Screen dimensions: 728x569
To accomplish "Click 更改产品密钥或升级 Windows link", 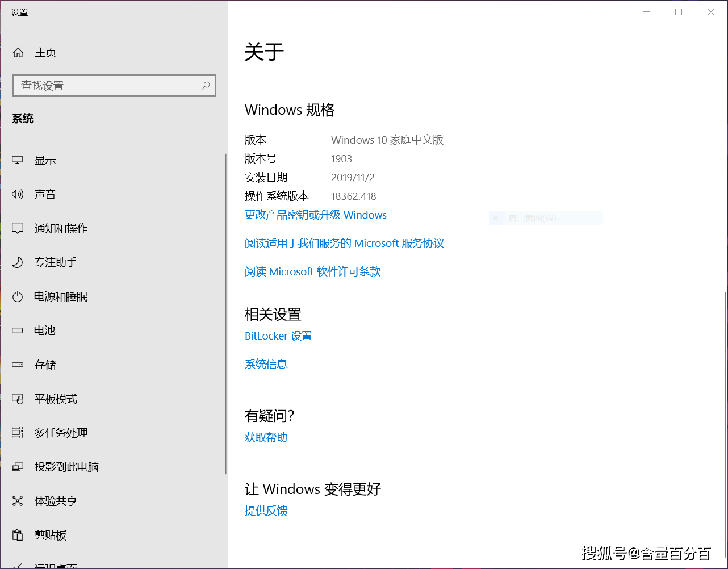I will (316, 215).
